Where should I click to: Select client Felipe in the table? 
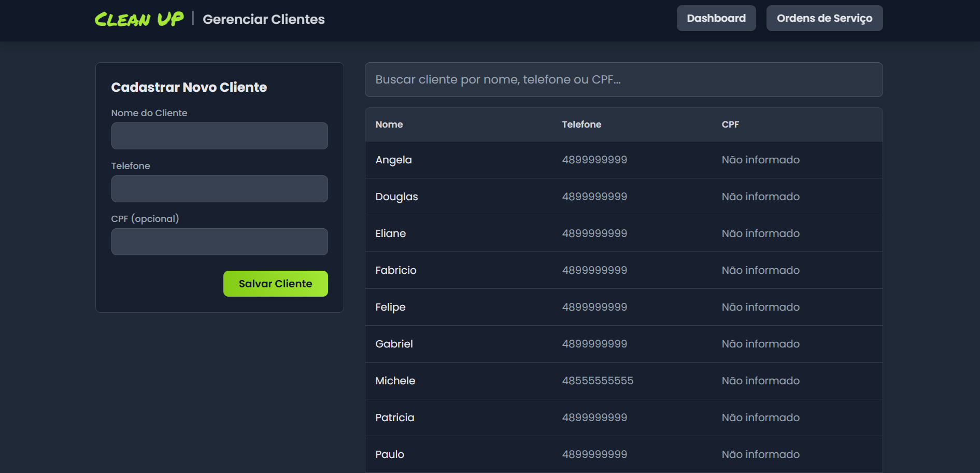tap(391, 307)
